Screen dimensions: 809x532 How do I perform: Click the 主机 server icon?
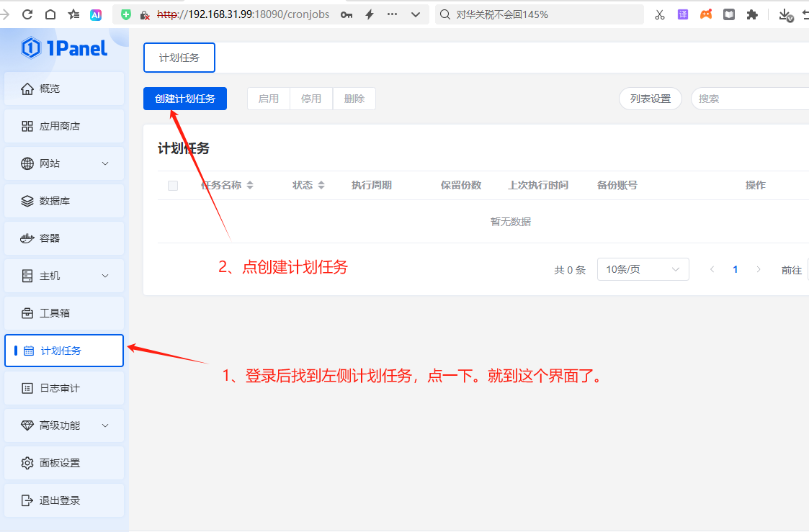(27, 276)
